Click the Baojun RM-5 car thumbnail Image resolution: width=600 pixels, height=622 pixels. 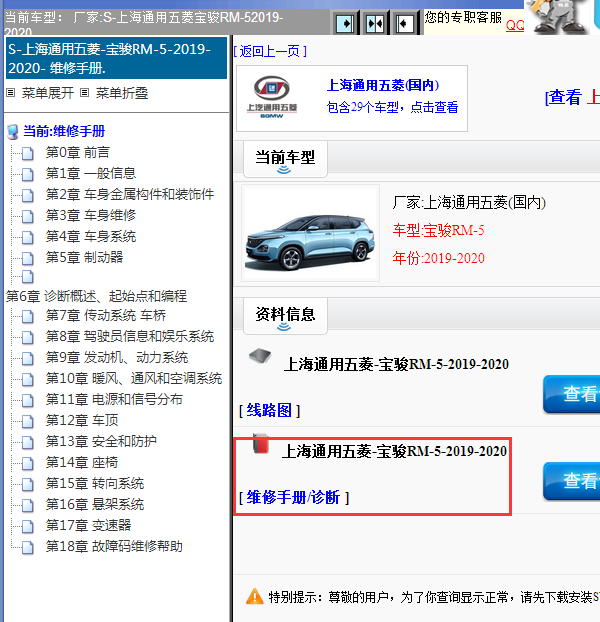(310, 233)
